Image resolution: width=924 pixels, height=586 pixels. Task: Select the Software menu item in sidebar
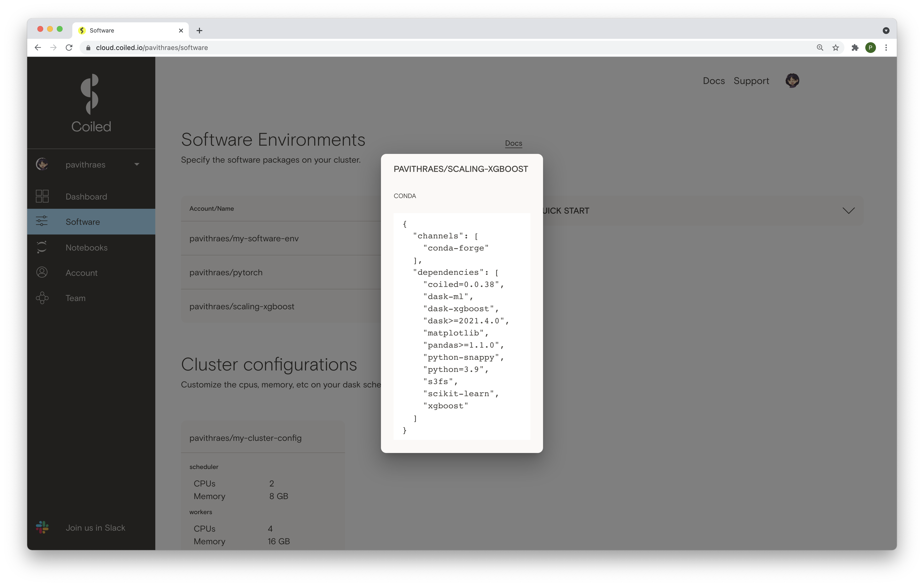91,222
